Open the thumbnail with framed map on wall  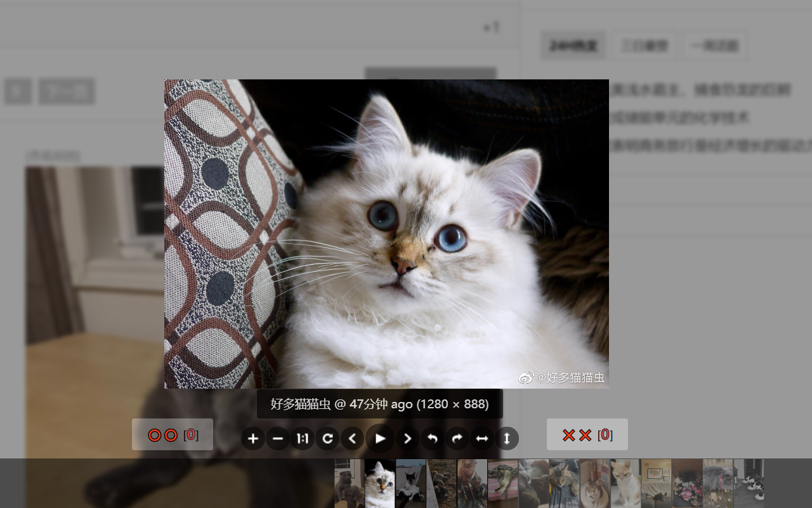click(x=657, y=483)
